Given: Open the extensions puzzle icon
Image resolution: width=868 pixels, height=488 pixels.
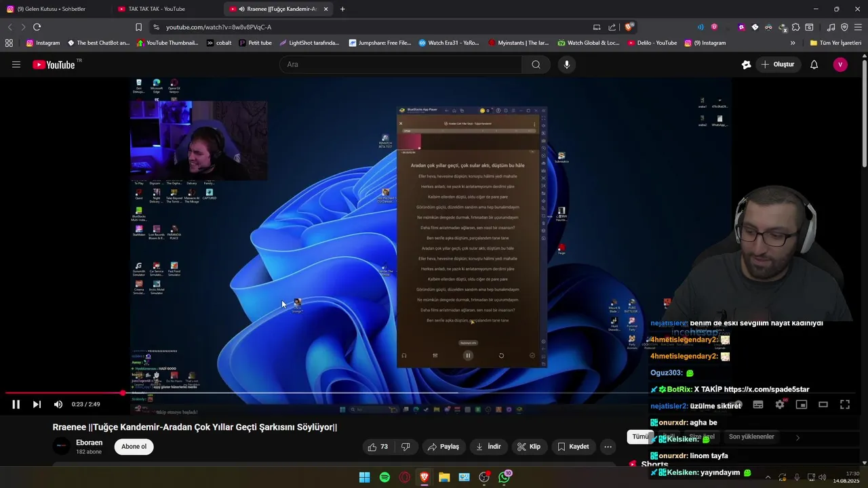Looking at the screenshot, I should (795, 27).
